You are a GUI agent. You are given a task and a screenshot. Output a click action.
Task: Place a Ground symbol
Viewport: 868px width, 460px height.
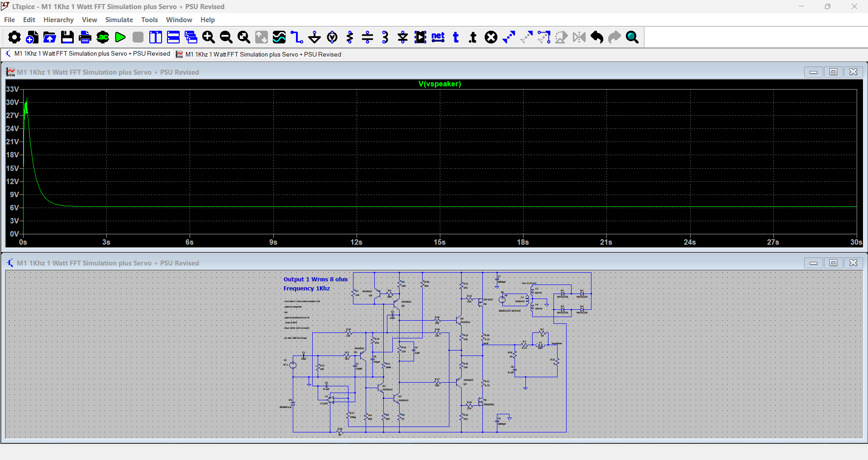[x=315, y=37]
